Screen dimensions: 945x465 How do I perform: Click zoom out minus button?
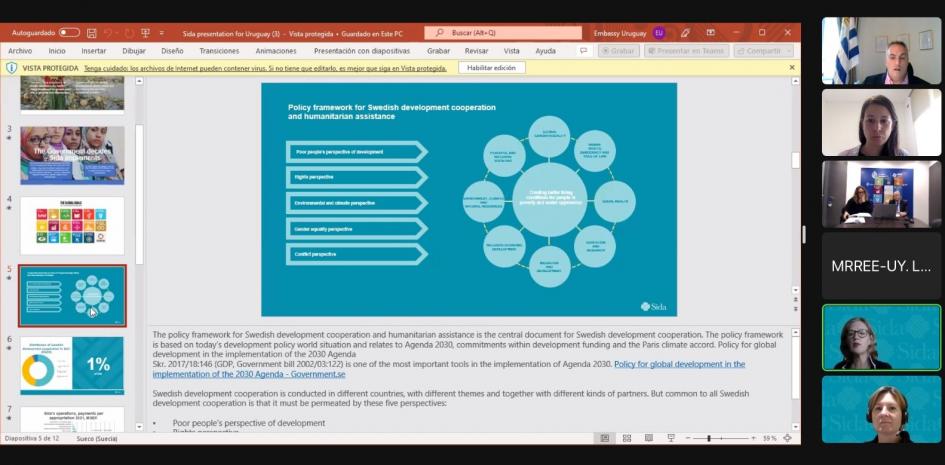(687, 438)
